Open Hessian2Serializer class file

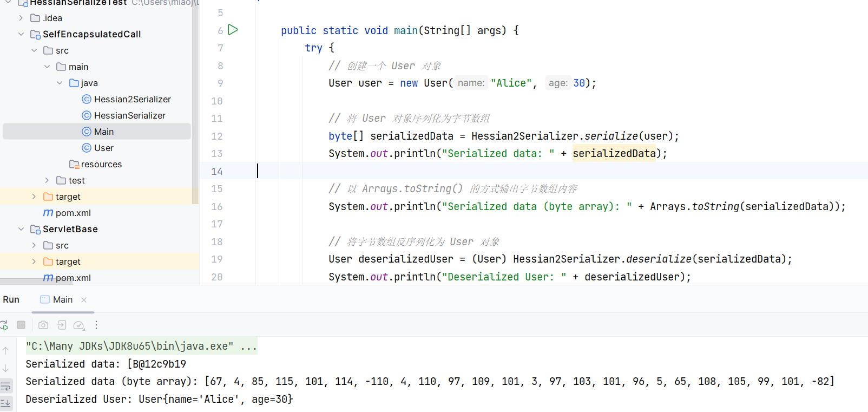(132, 99)
